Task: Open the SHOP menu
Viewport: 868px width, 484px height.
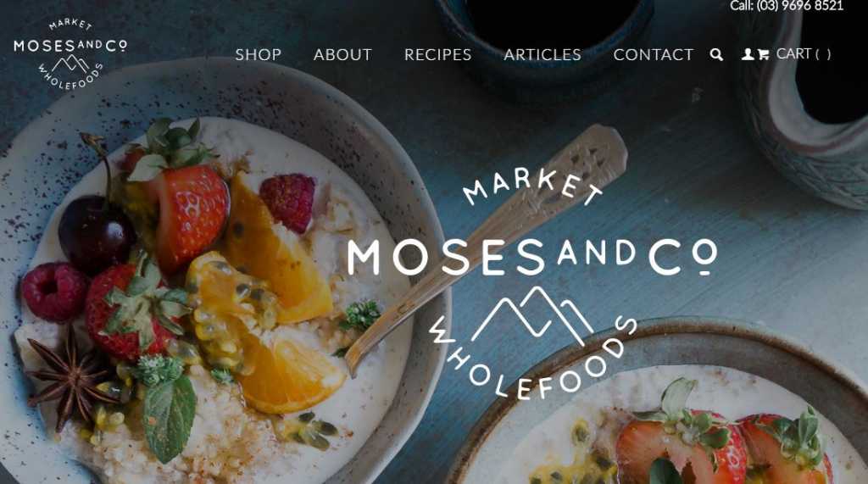Action: tap(258, 55)
